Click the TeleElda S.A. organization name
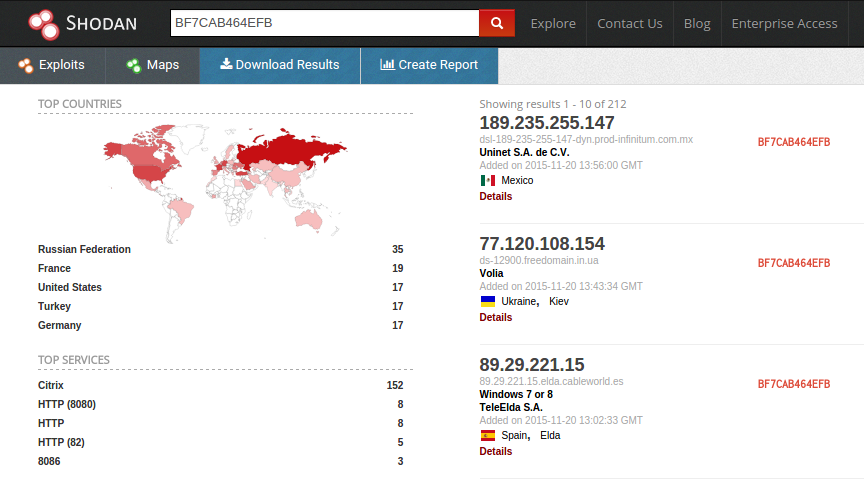The height and width of the screenshot is (484, 864). tap(511, 407)
